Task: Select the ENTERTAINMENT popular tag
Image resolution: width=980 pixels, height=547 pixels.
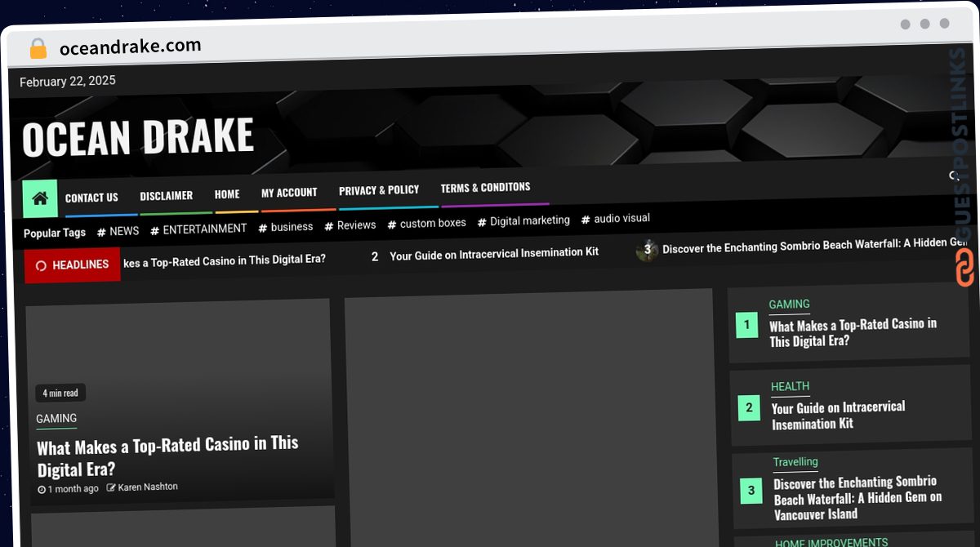Action: (x=198, y=229)
